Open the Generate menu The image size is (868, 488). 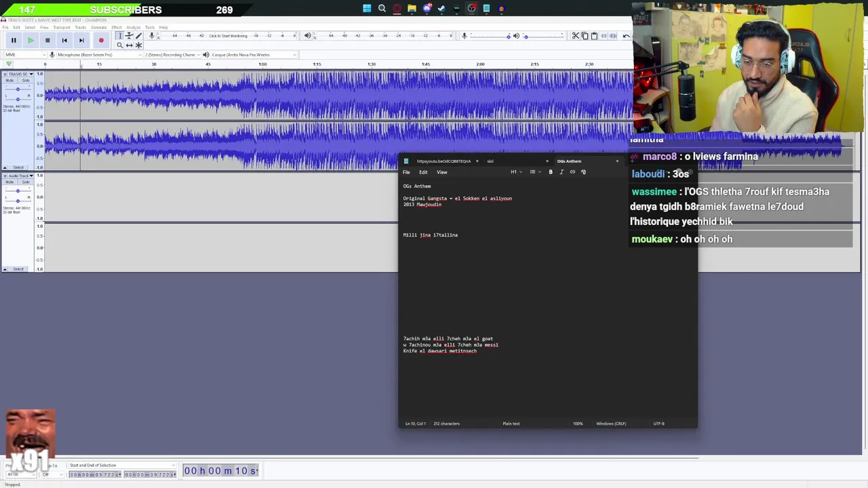point(99,27)
